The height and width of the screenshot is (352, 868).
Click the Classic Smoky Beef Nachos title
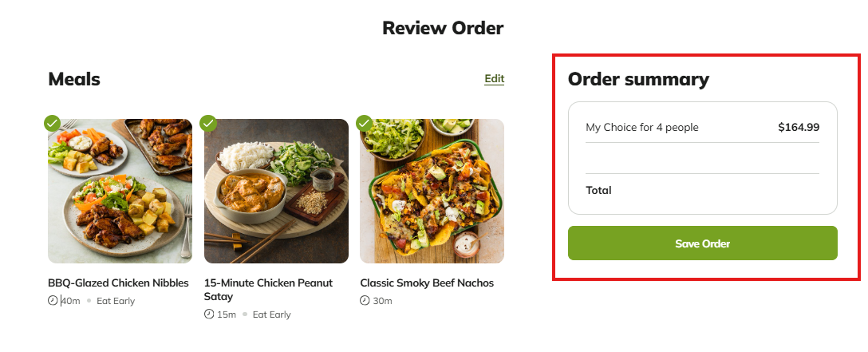[427, 283]
